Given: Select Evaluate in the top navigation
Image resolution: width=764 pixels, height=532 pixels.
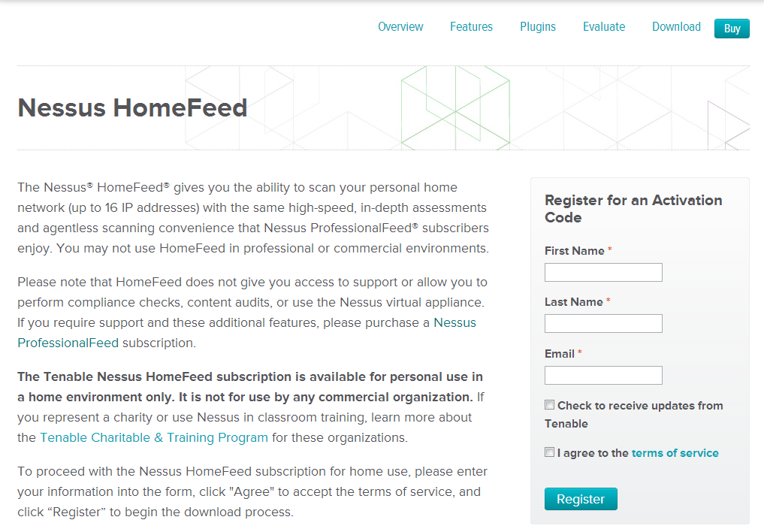Looking at the screenshot, I should (604, 27).
